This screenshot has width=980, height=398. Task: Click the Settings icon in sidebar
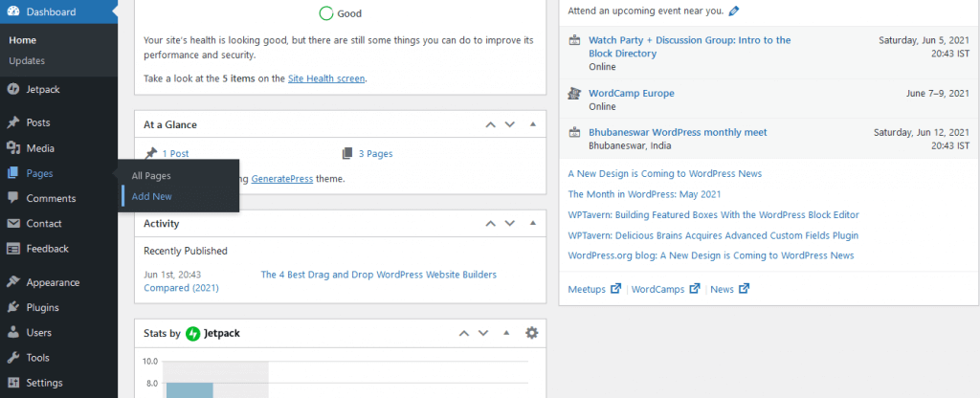[12, 383]
